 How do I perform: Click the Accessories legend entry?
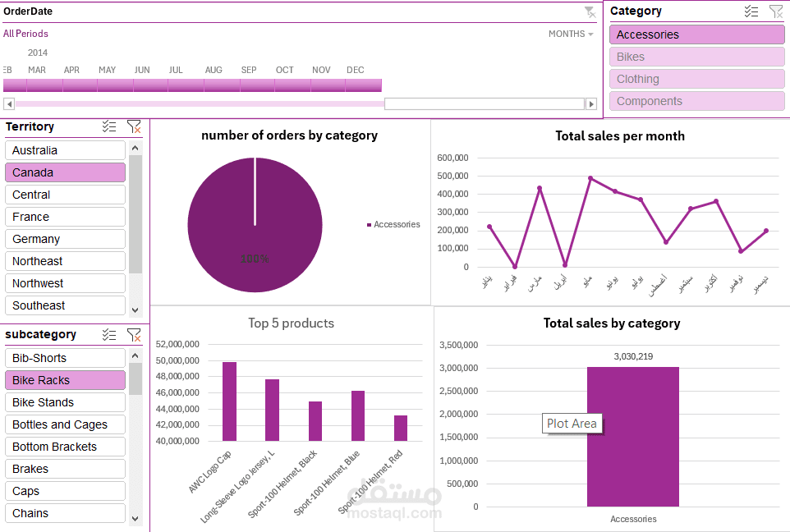393,225
